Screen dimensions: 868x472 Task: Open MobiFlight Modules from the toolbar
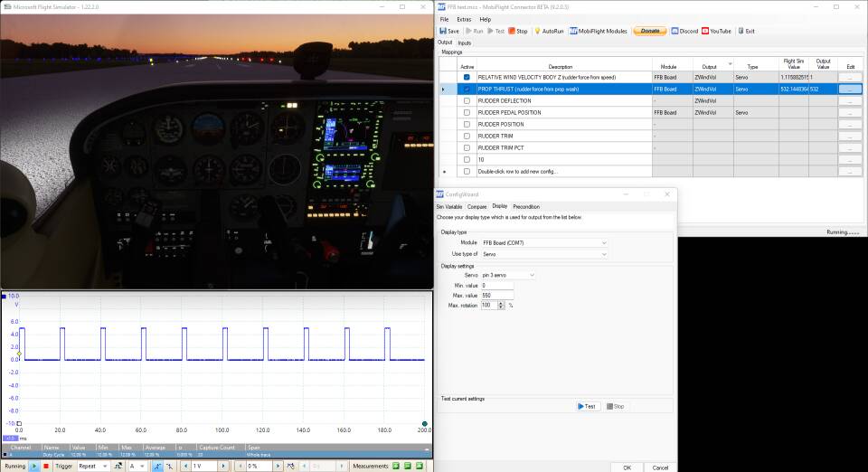tap(598, 31)
